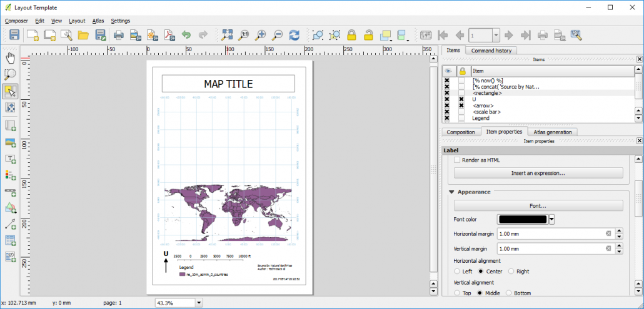Set vertical alignment to Top

pos(456,293)
